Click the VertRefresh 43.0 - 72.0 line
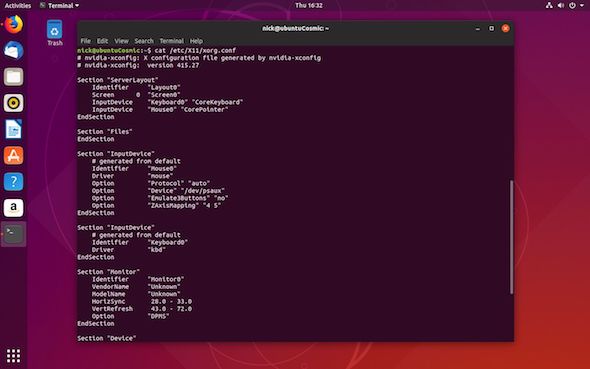The width and height of the screenshot is (590, 369). click(142, 309)
